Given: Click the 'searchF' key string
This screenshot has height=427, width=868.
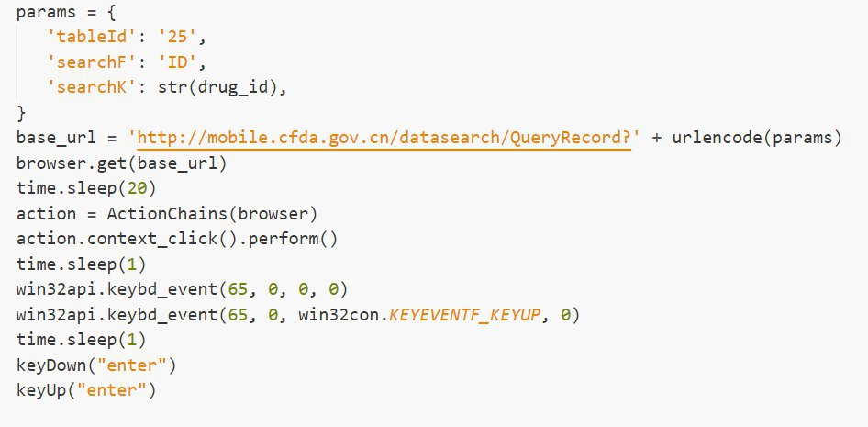Looking at the screenshot, I should (92, 62).
